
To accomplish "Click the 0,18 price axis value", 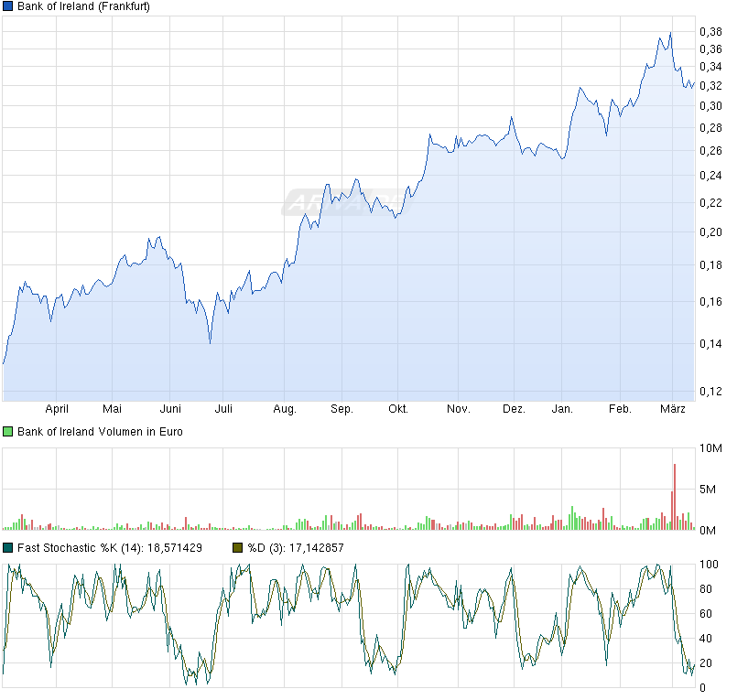I will (x=710, y=265).
